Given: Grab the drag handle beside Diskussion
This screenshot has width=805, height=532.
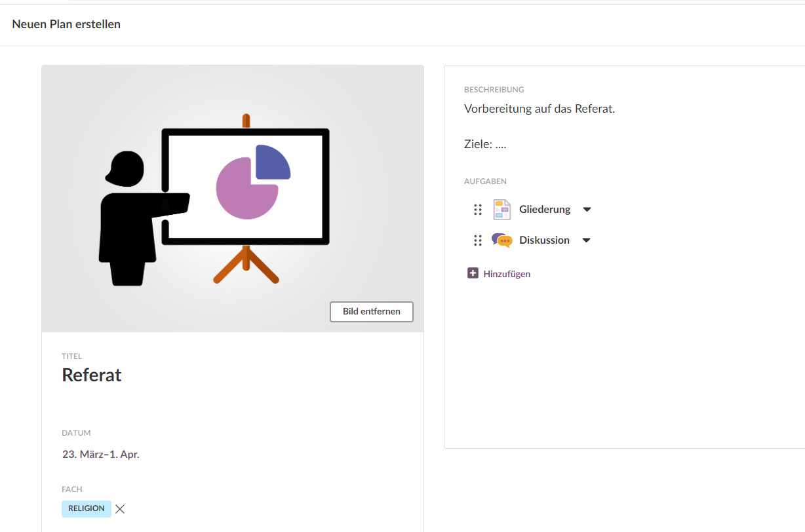Looking at the screenshot, I should tap(478, 240).
